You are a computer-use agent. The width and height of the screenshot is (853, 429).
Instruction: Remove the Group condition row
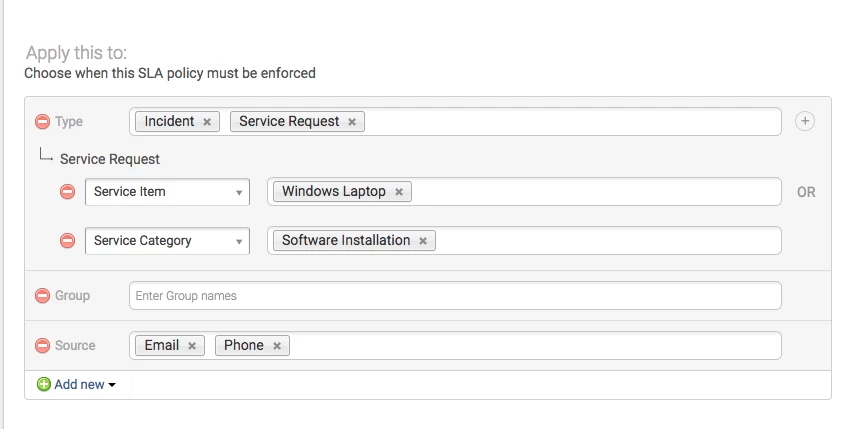click(x=42, y=295)
